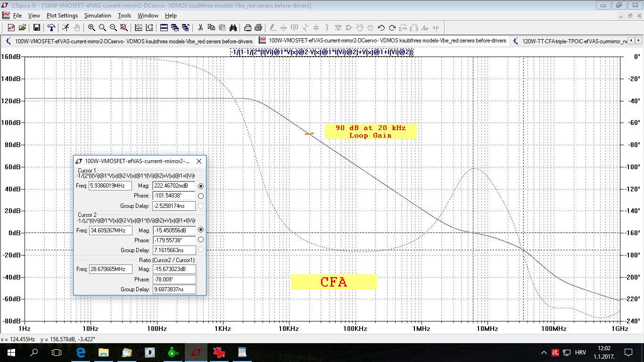This screenshot has height=362, width=644.
Task: Click the HRV language indicator
Action: 580,353
